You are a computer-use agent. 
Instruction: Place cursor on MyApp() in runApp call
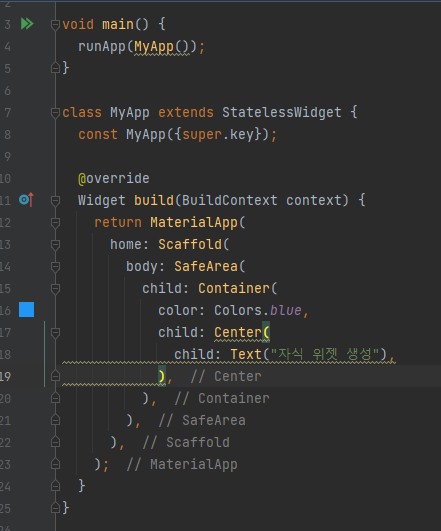[162, 47]
